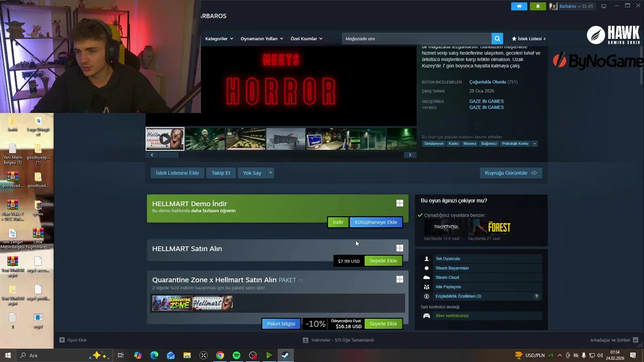Click Oyun Ekle at bottom left
Viewport: 644px width, 362px height.
[73, 340]
